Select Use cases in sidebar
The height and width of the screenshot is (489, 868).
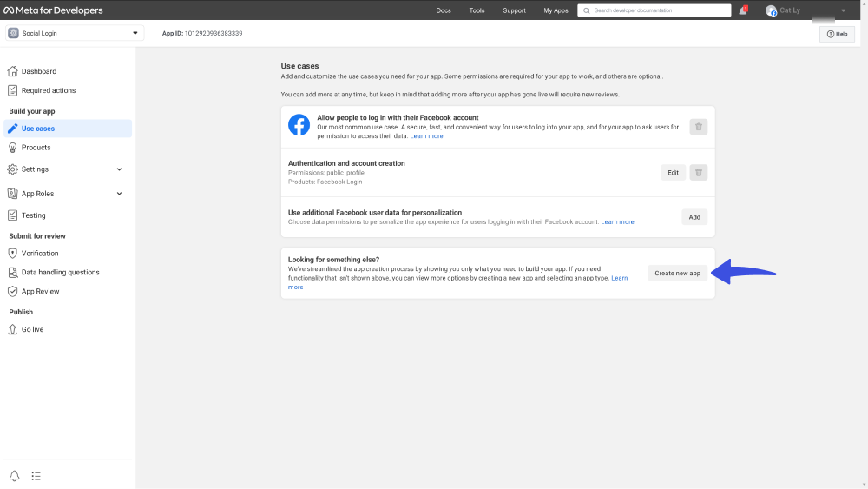tap(68, 129)
